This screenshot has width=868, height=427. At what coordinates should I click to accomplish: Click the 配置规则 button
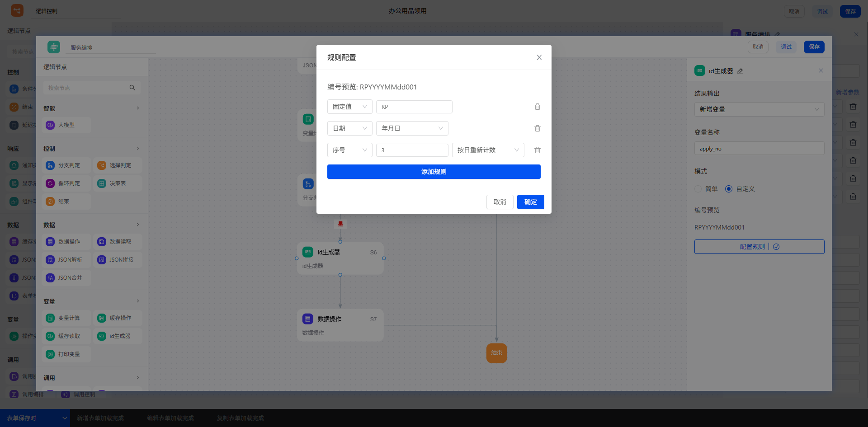[x=759, y=247]
